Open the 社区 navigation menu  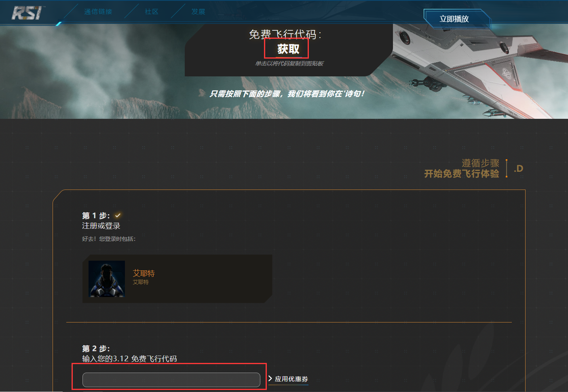[x=152, y=12]
